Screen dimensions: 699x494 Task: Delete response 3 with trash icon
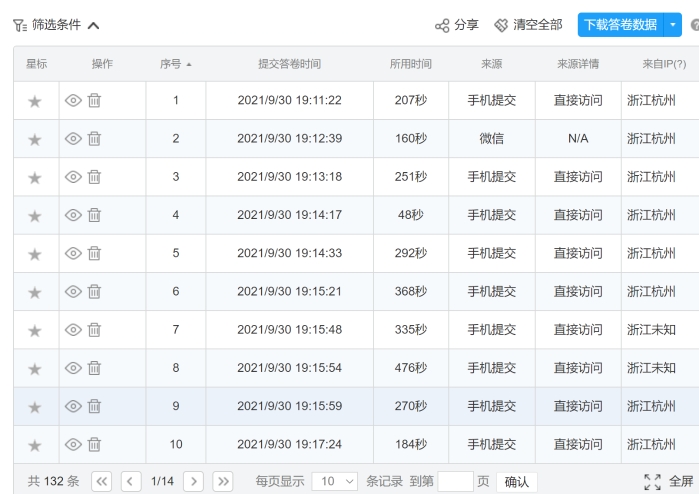coord(94,177)
